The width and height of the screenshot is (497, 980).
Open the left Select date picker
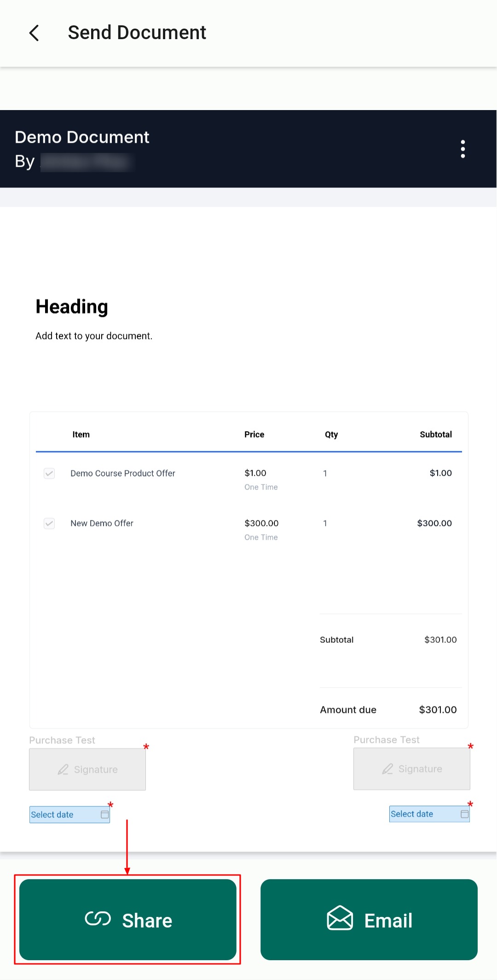64,815
